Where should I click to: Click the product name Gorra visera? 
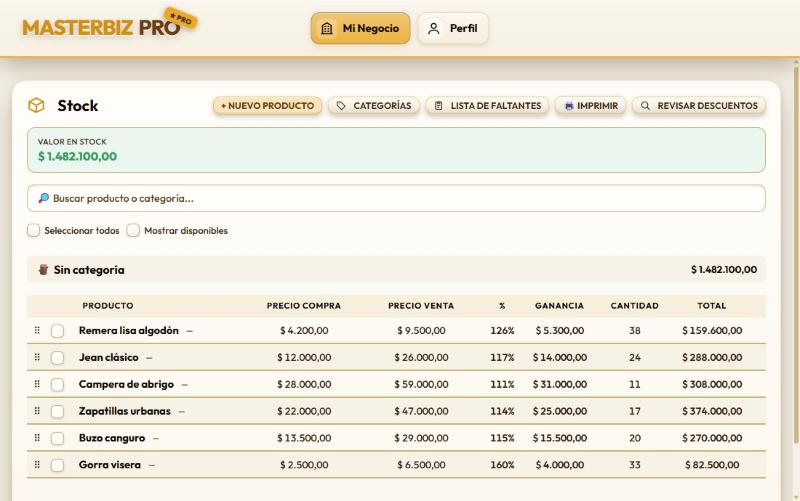[110, 465]
